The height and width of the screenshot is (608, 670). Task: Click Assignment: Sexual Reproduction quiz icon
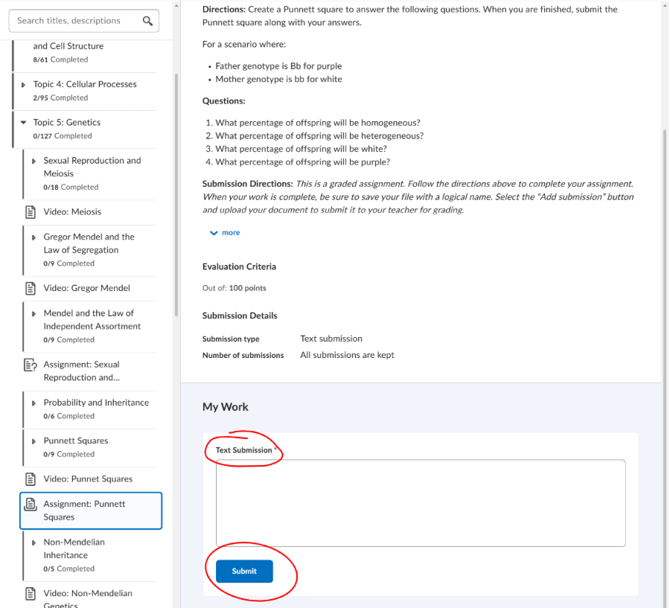[30, 365]
